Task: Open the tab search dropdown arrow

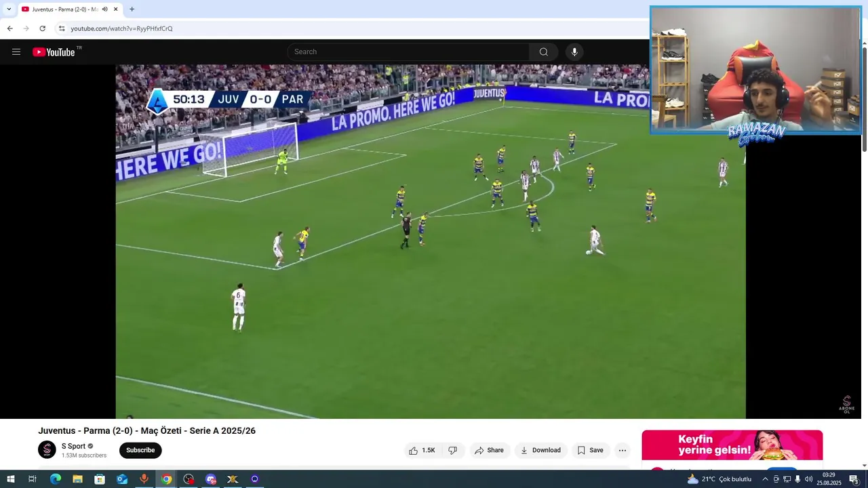Action: point(9,9)
